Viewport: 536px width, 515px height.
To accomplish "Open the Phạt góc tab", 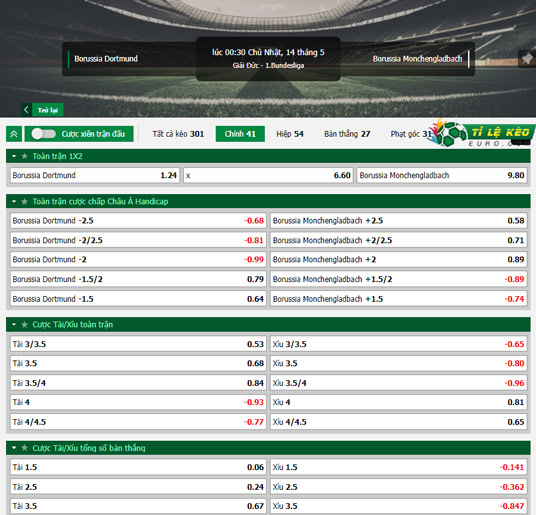I will point(411,134).
